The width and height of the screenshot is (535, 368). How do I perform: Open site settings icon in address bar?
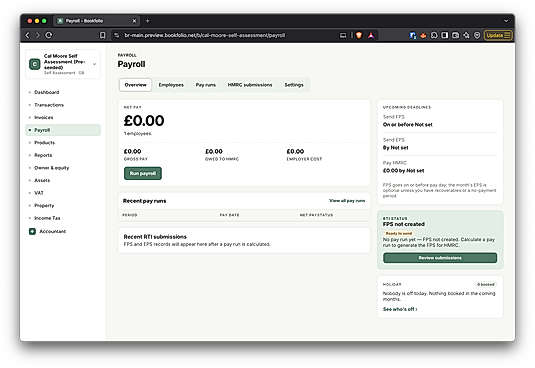116,35
